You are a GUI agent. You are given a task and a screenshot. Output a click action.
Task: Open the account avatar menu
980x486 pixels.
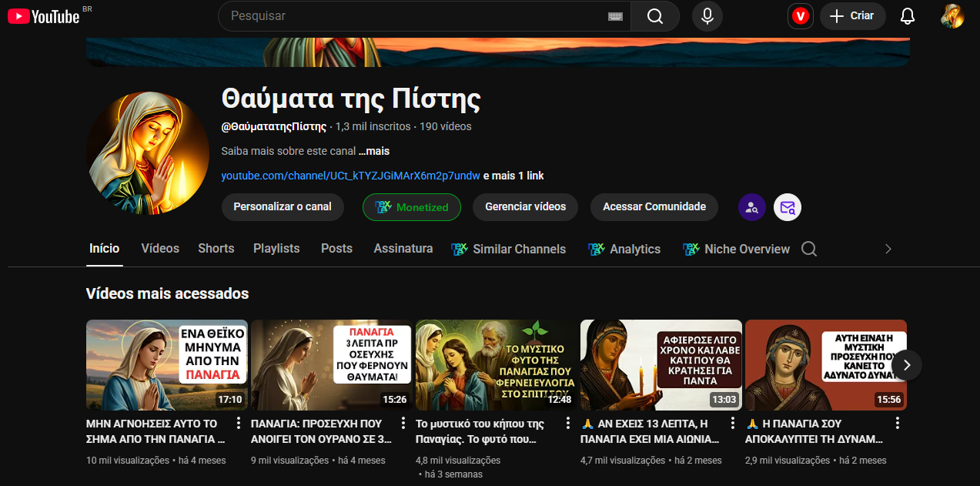pos(952,16)
